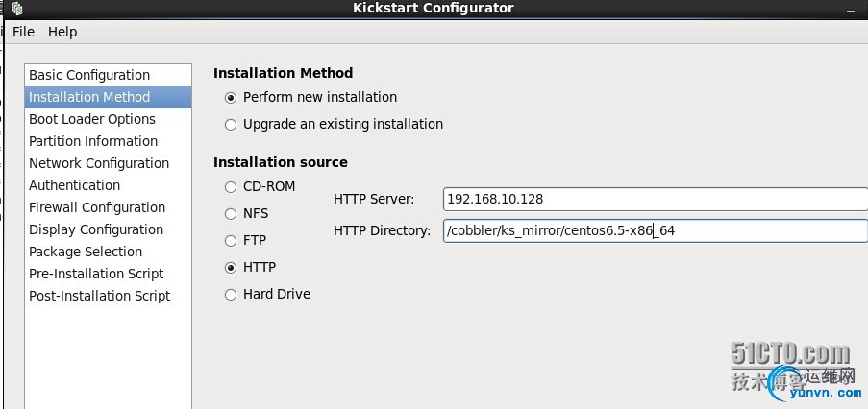This screenshot has height=409, width=868.
Task: Open Package Selection section
Action: pyautogui.click(x=86, y=252)
